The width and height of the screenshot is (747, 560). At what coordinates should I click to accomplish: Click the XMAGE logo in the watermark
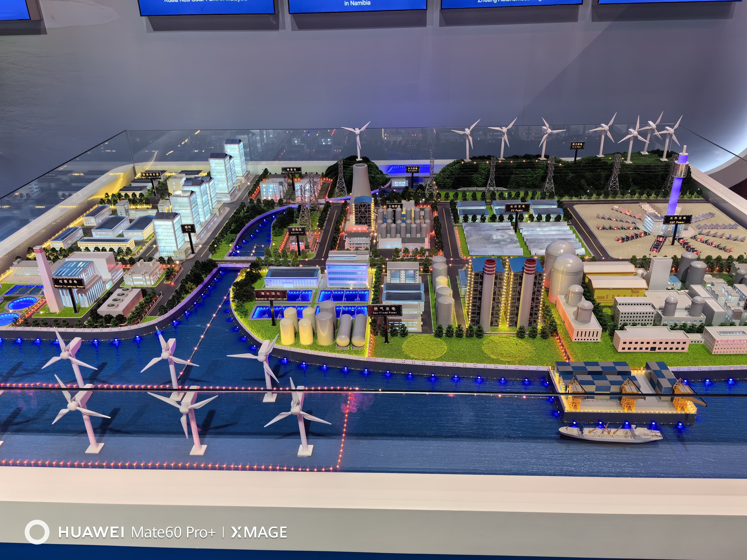(259, 532)
